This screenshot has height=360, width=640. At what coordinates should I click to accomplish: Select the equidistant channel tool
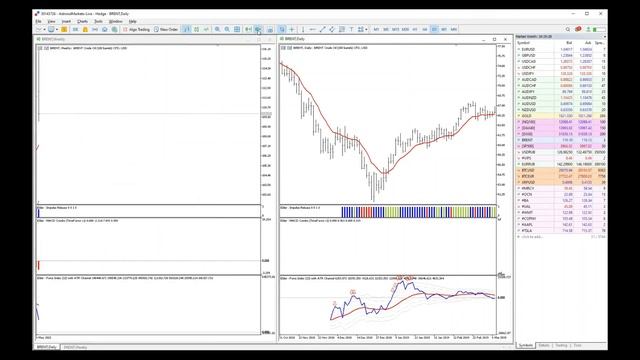click(332, 29)
